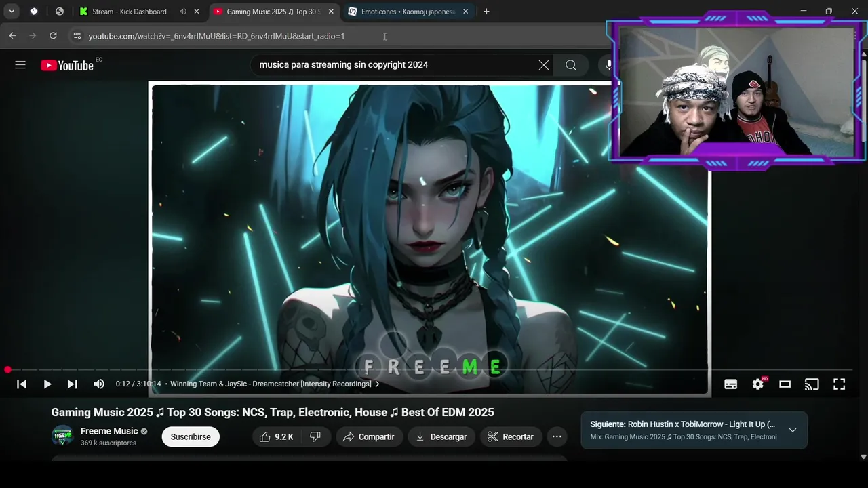Create clip with Recortar button
The image size is (868, 488).
click(511, 437)
